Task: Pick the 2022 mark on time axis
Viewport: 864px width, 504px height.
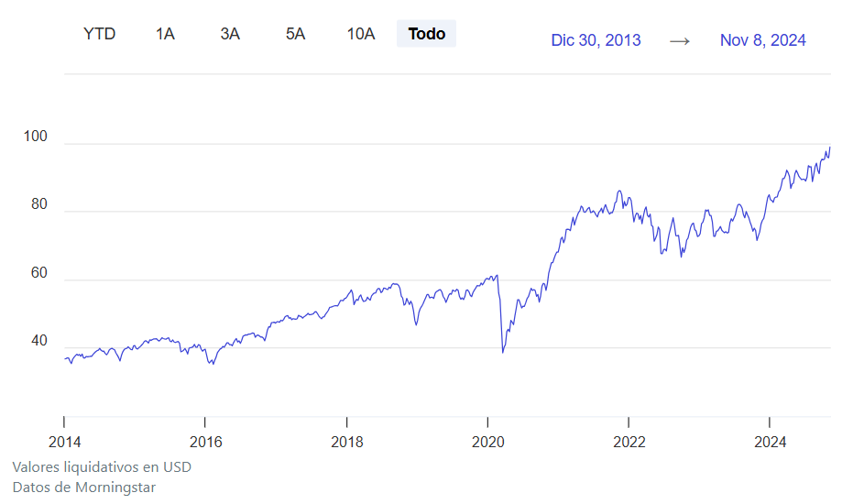Action: pos(629,443)
